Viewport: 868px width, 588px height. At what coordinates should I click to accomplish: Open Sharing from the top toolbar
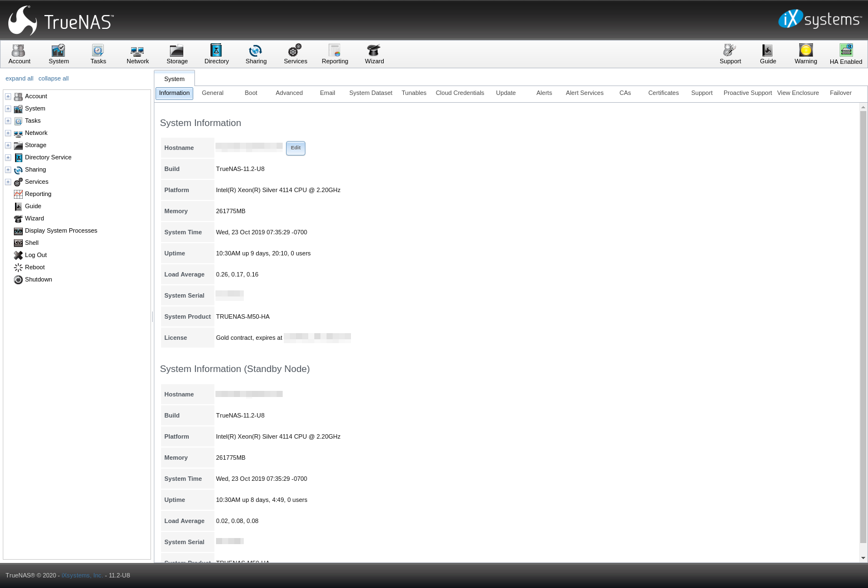click(x=255, y=54)
